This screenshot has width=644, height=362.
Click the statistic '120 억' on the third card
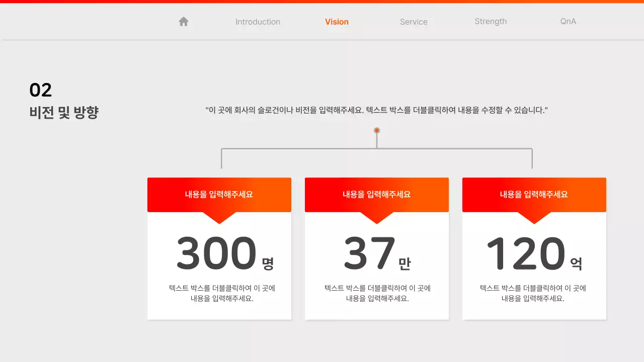534,253
